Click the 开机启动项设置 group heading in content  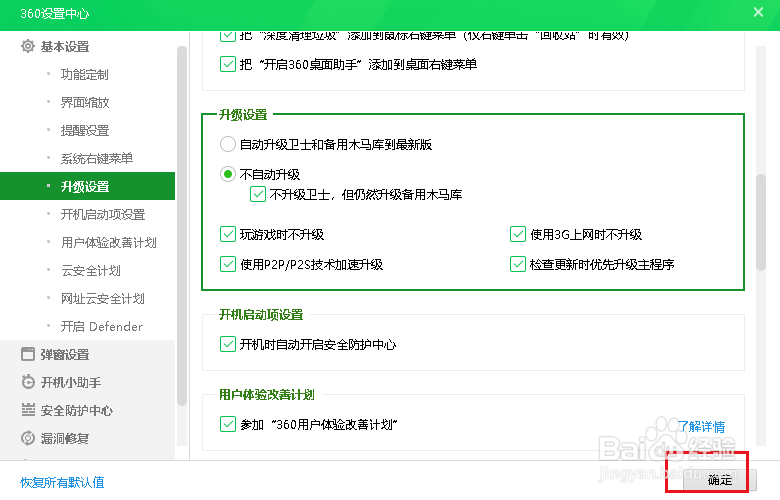tap(261, 314)
